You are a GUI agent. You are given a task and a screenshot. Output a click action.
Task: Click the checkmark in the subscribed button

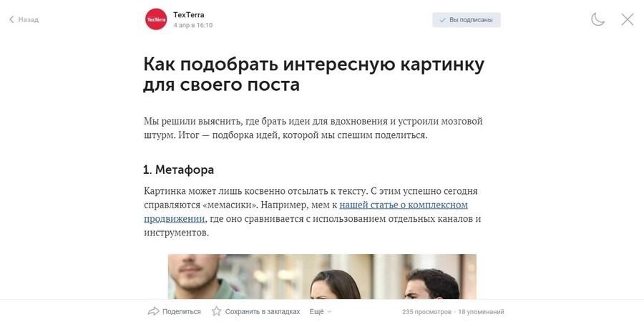point(442,20)
